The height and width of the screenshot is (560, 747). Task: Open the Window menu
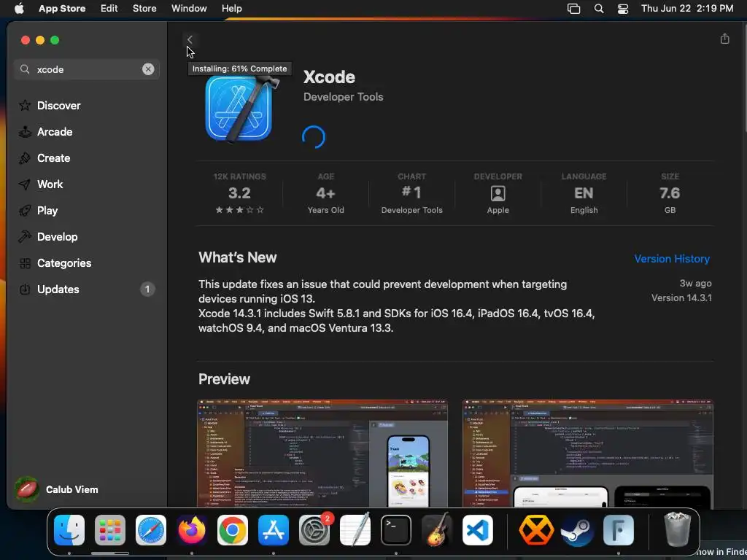189,9
